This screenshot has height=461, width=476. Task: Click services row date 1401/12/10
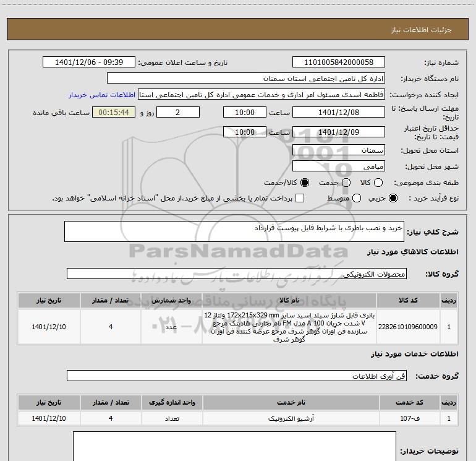[x=49, y=418]
